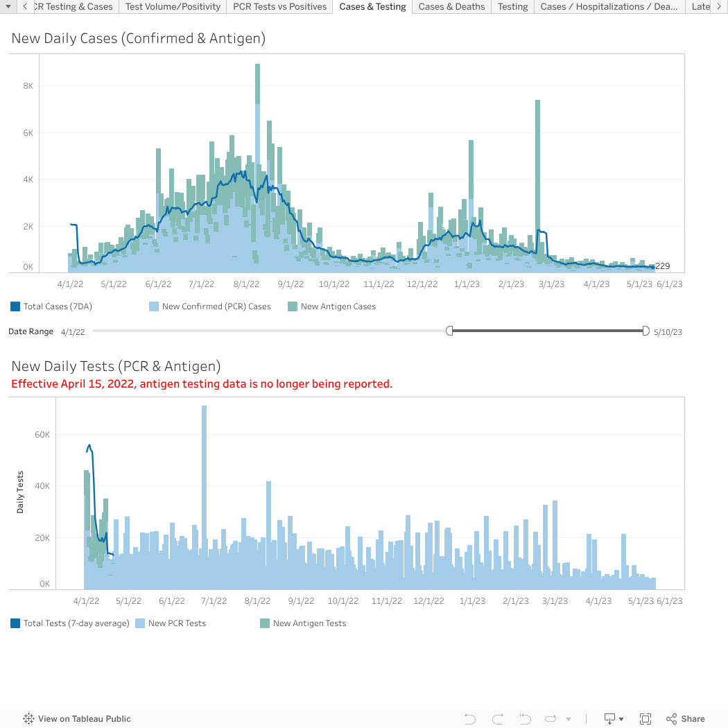Click the Redo toolbar icon
Viewport: 728px width, 728px height.
click(498, 719)
